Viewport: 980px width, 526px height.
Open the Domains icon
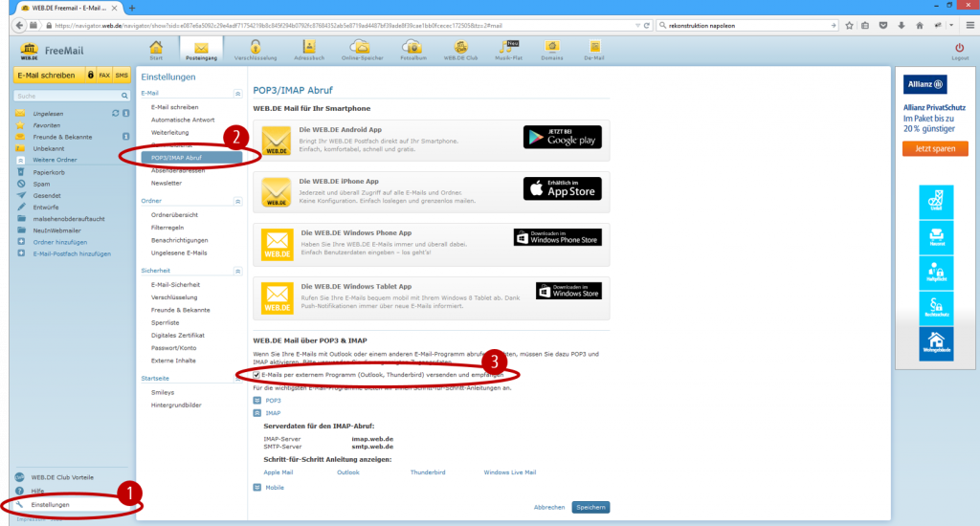pos(552,51)
